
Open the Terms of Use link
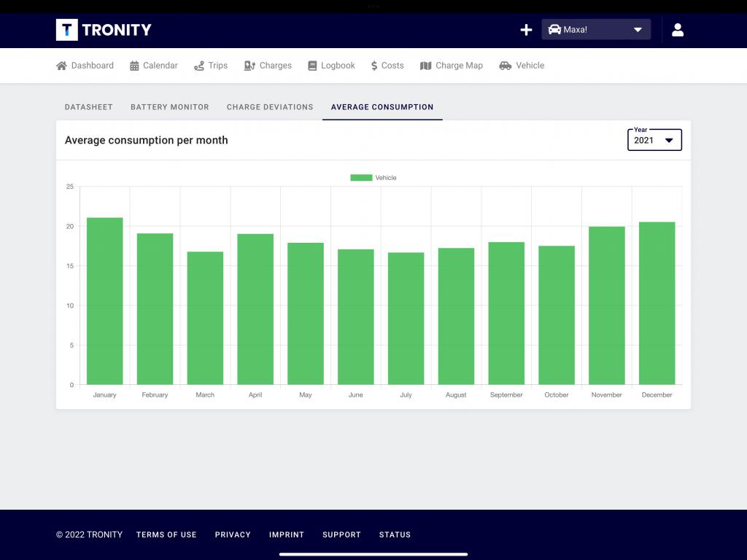[166, 534]
